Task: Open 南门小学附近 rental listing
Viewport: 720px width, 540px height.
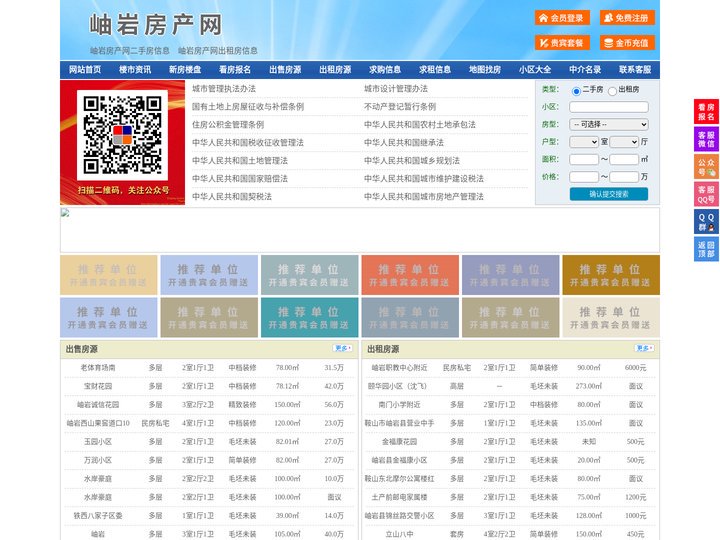Action: (x=399, y=405)
